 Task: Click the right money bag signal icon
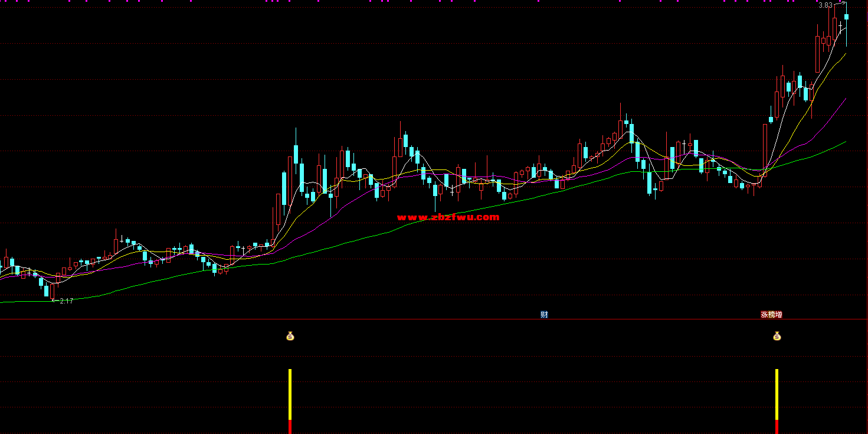click(777, 336)
